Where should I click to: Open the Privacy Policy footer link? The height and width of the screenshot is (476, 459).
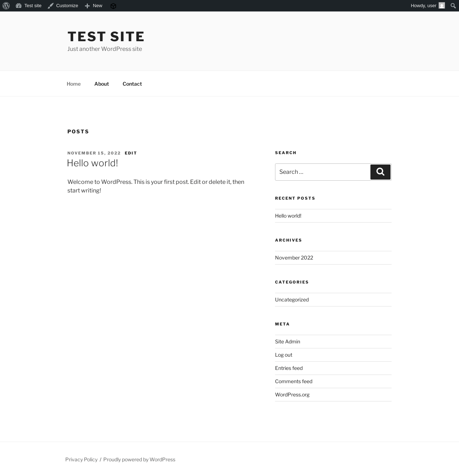(81, 460)
